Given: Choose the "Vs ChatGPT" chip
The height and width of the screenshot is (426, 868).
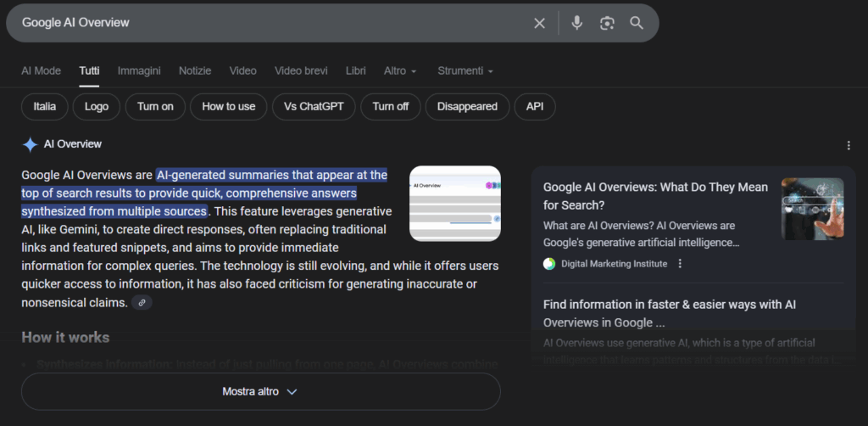Looking at the screenshot, I should pos(314,107).
